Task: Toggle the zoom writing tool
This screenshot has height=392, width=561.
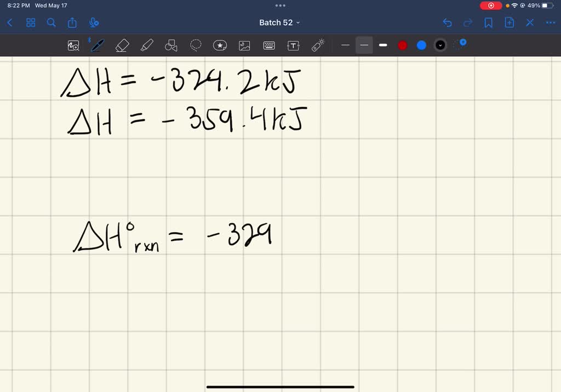Action: [x=73, y=45]
